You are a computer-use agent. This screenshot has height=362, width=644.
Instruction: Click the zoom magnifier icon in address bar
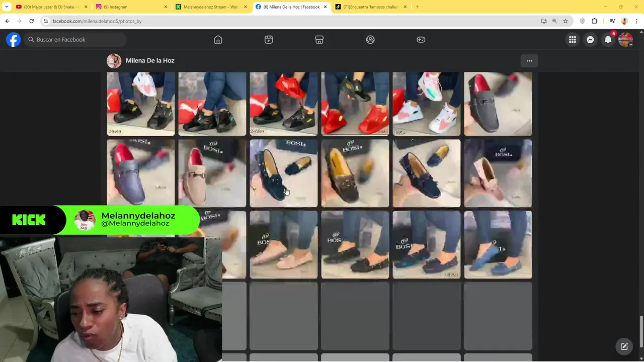coord(554,21)
